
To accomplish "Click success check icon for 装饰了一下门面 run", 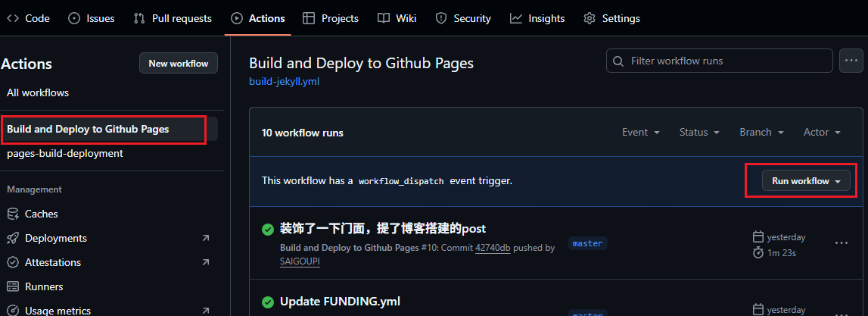I will point(268,228).
